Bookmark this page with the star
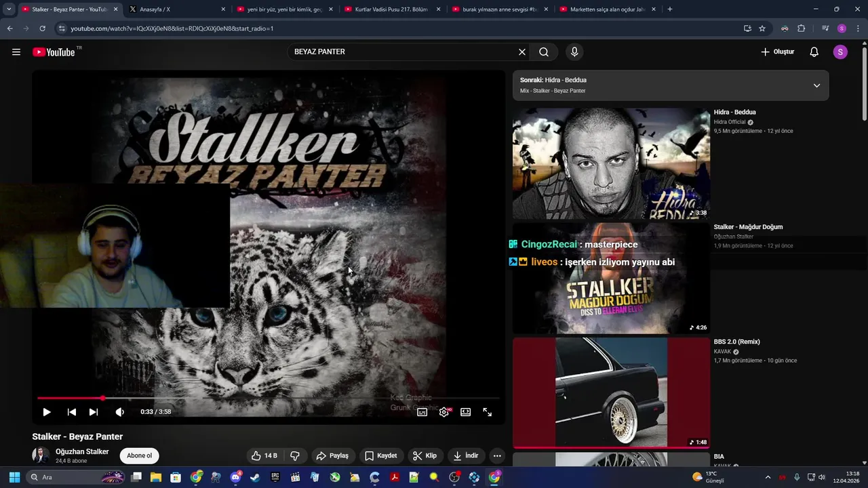 762,28
